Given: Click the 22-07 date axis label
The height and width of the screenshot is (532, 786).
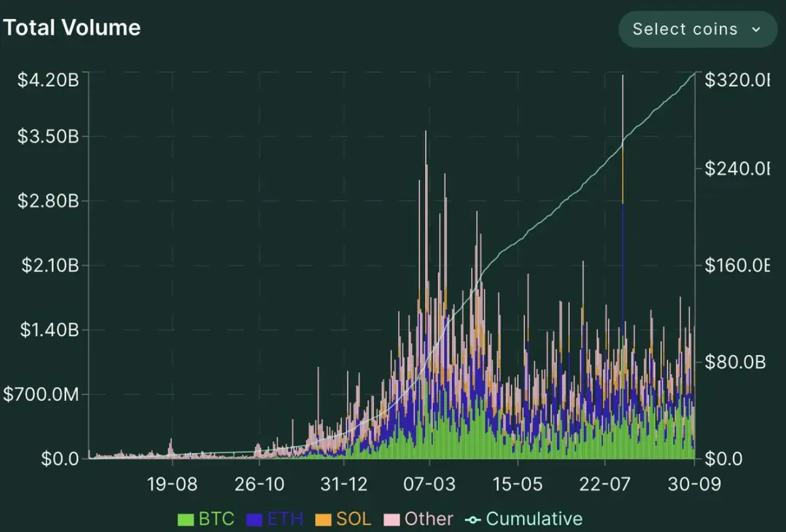Looking at the screenshot, I should pyautogui.click(x=605, y=484).
